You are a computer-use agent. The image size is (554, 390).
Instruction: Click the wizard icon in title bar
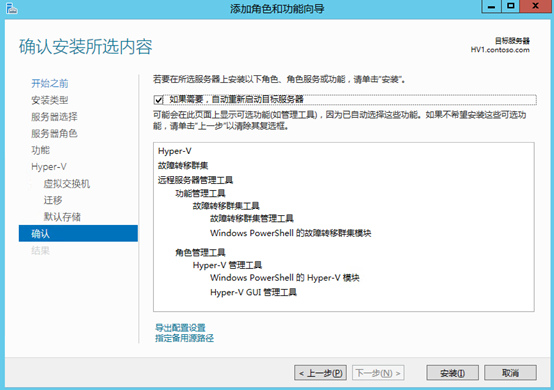pos(12,8)
